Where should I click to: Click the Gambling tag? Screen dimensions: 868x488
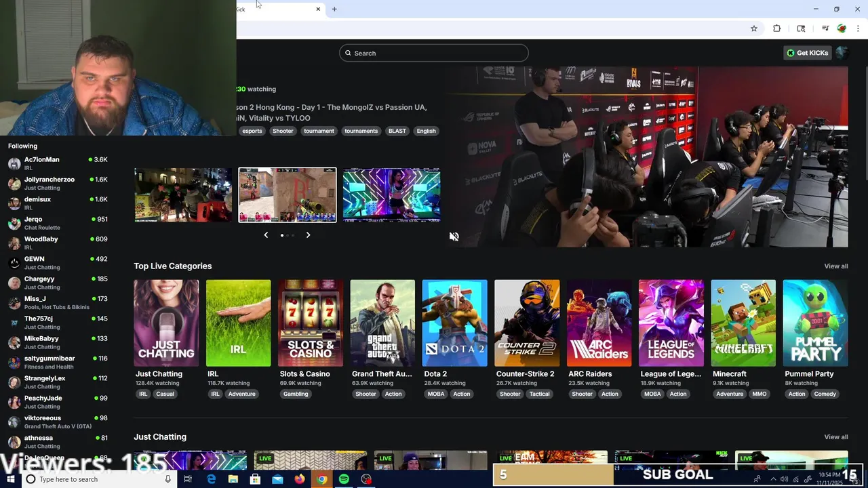coord(296,394)
